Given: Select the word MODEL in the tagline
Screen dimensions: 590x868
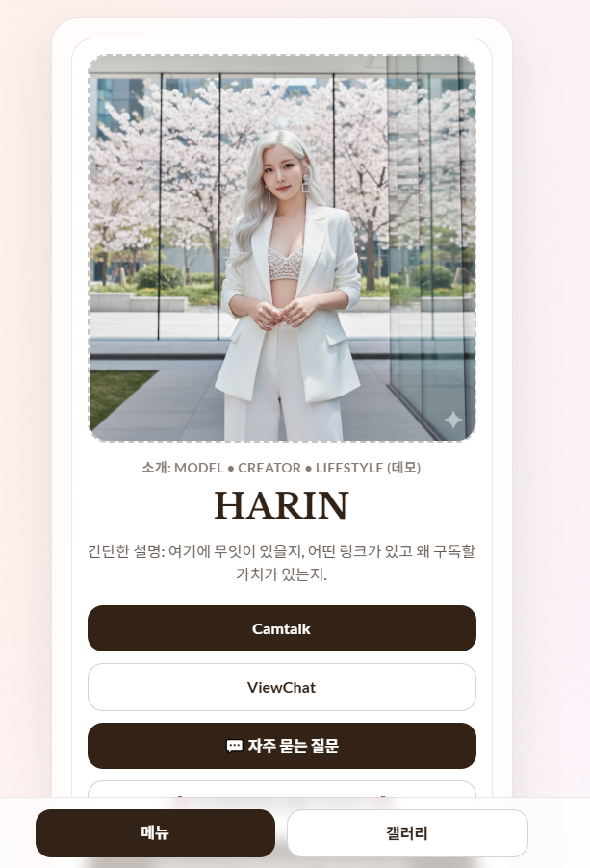Looking at the screenshot, I should (198, 468).
